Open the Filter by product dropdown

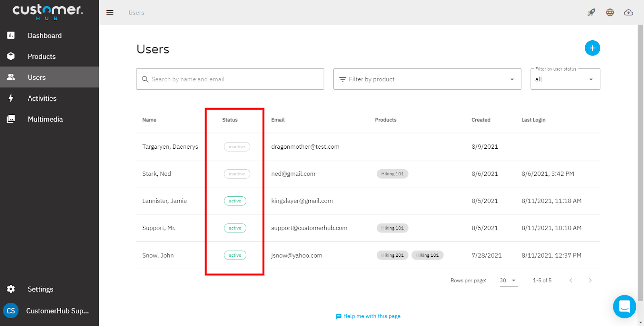[x=427, y=79]
